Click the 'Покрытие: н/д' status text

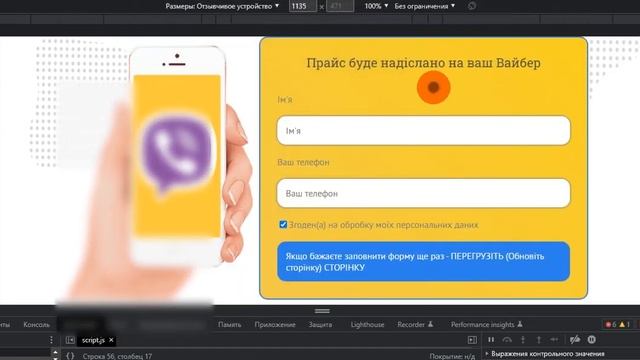pos(452,356)
